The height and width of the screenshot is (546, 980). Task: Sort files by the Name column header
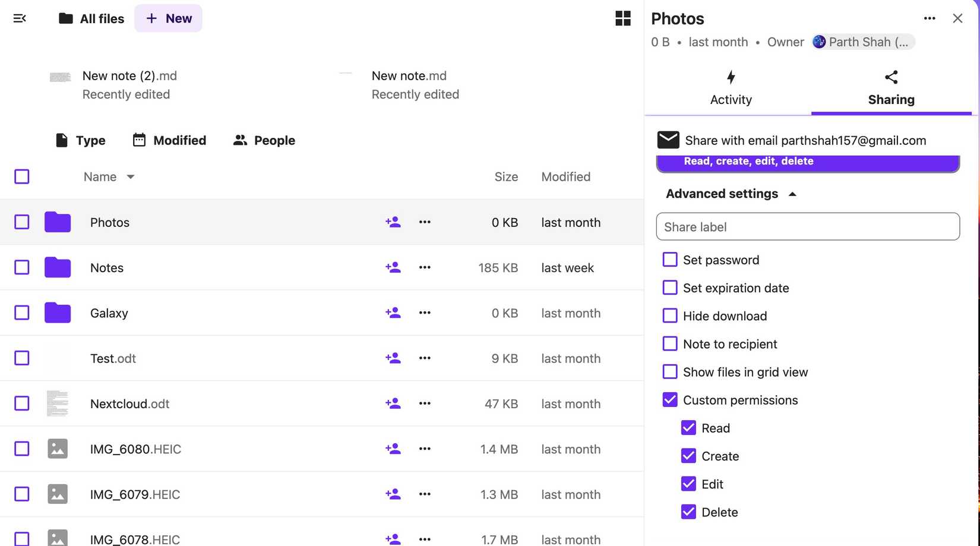(x=100, y=177)
